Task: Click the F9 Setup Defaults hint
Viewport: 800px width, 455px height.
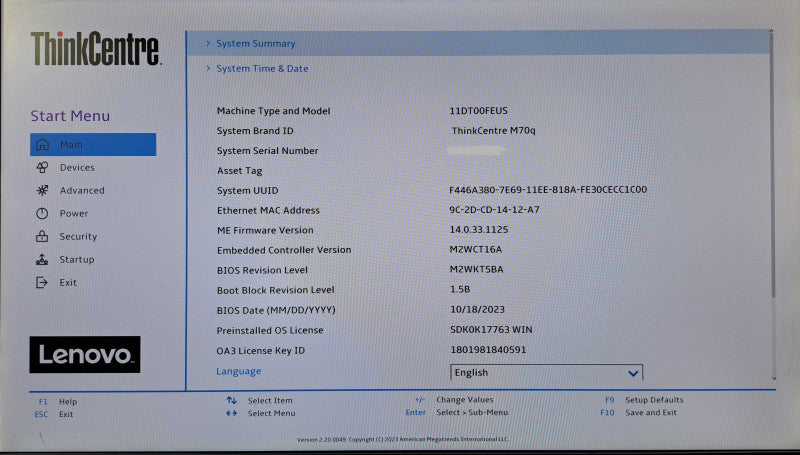Action: (x=644, y=400)
